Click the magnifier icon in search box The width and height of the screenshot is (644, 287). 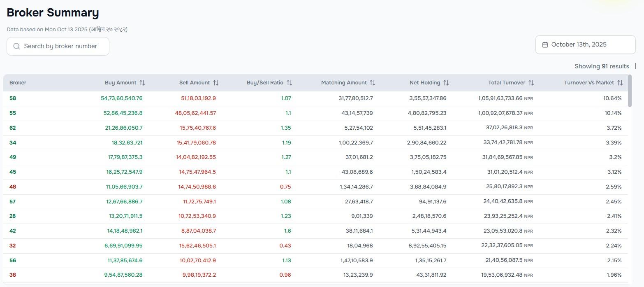(17, 46)
